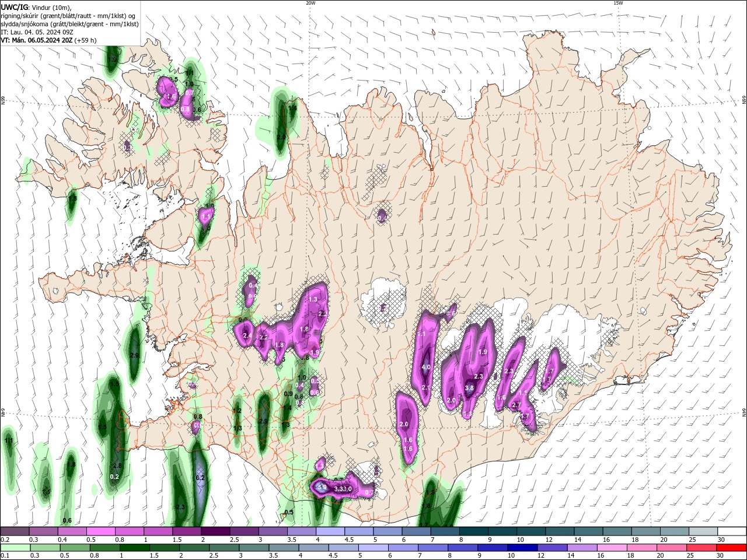The image size is (747, 560).
Task: Click the '3.8' snowfall value on the map
Action: click(469, 388)
